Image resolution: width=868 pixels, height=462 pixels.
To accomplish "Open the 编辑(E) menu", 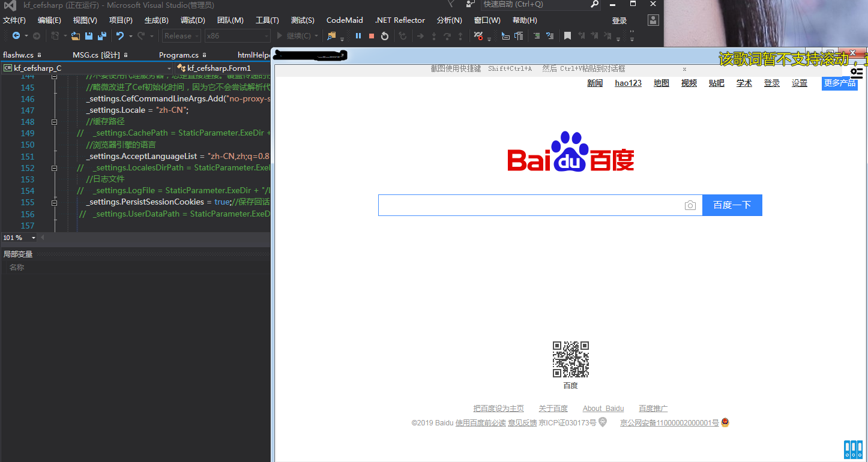I will (x=49, y=20).
